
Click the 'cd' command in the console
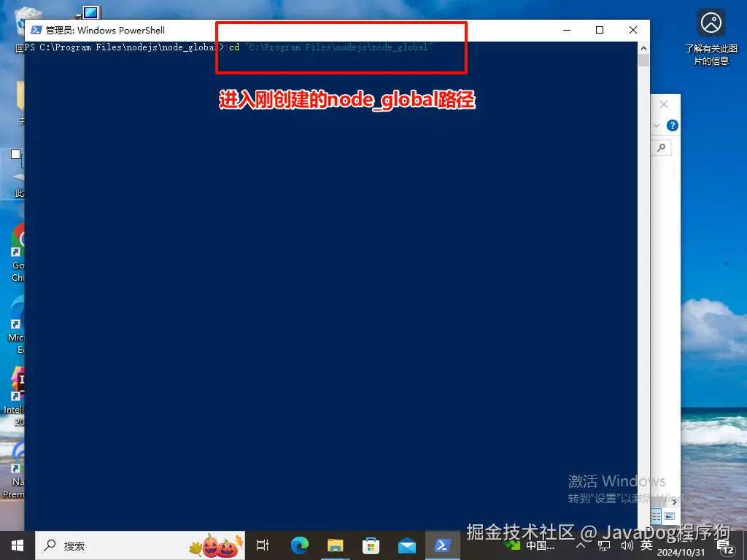click(x=234, y=47)
